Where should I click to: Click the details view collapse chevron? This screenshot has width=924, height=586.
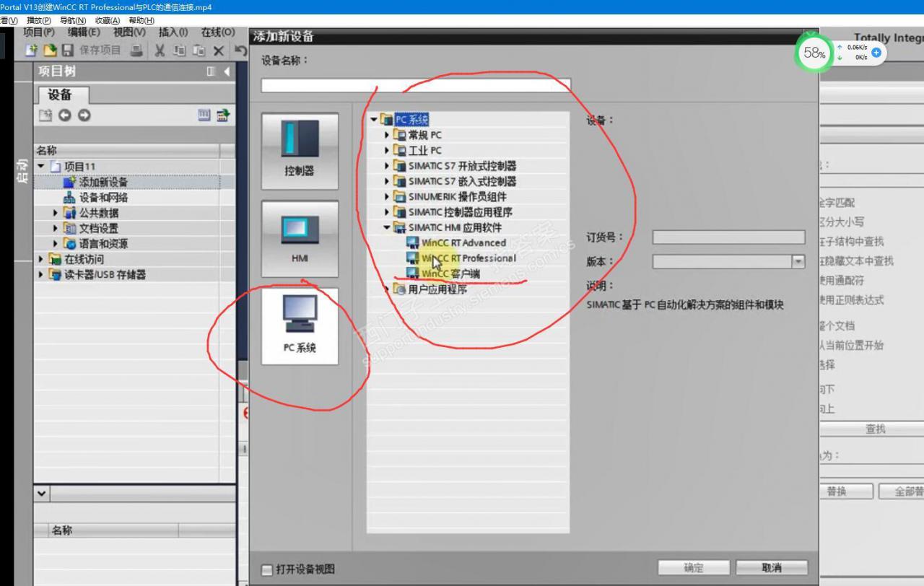(x=40, y=494)
